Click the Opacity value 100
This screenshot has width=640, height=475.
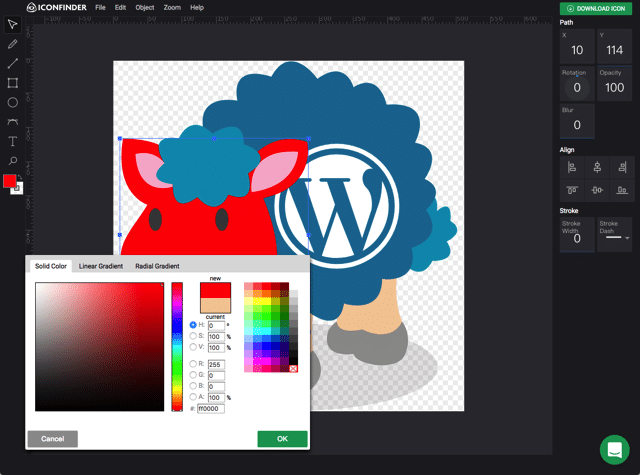pos(614,87)
